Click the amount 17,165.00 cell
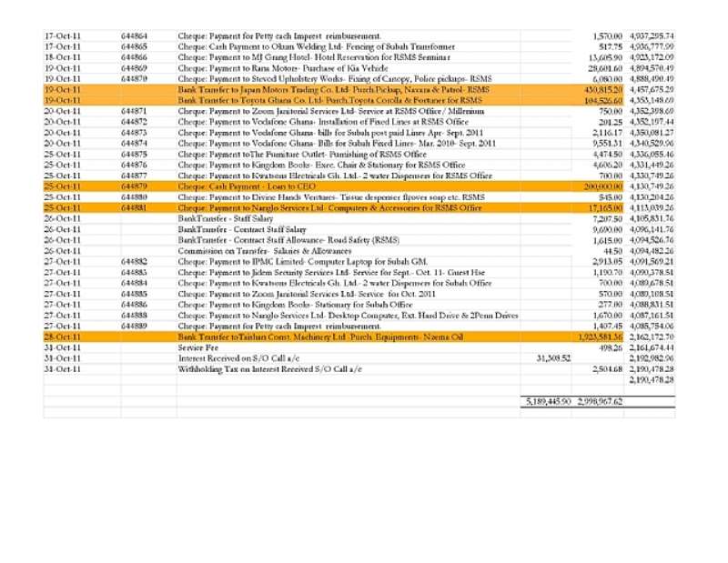This screenshot has height=563, width=728. click(x=605, y=208)
